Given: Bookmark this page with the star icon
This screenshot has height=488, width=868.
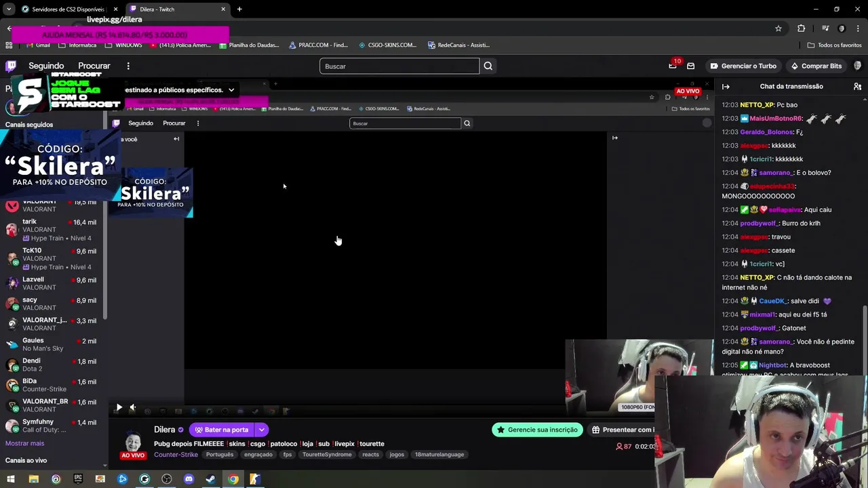Looking at the screenshot, I should click(x=778, y=28).
